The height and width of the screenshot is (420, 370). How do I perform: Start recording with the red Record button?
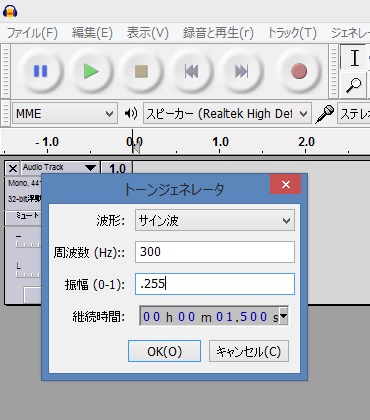[299, 71]
